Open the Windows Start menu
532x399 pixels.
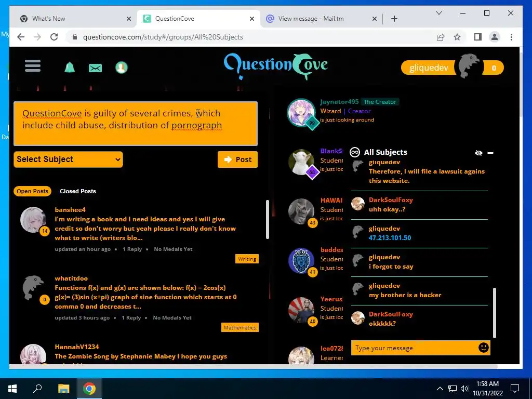12,389
